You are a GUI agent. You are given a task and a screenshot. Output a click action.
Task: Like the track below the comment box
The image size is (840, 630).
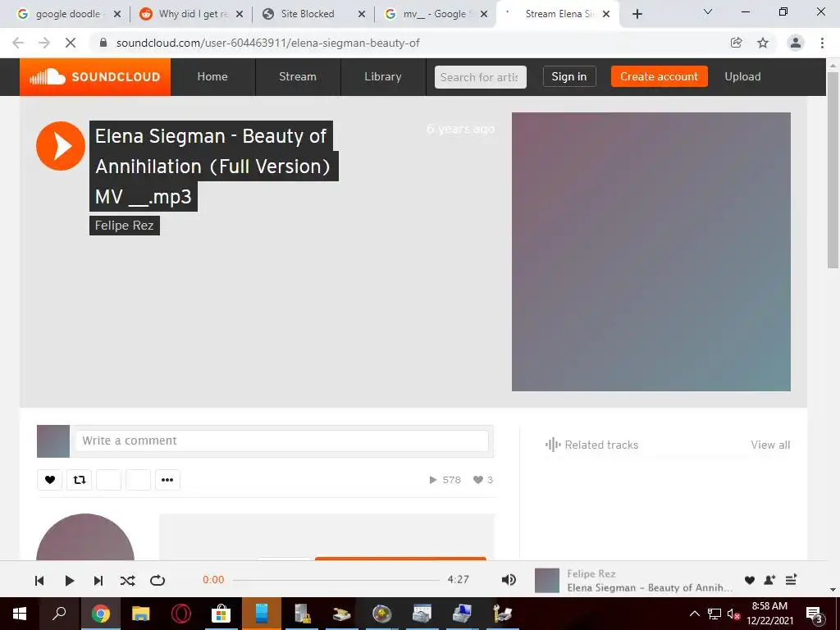click(x=50, y=479)
